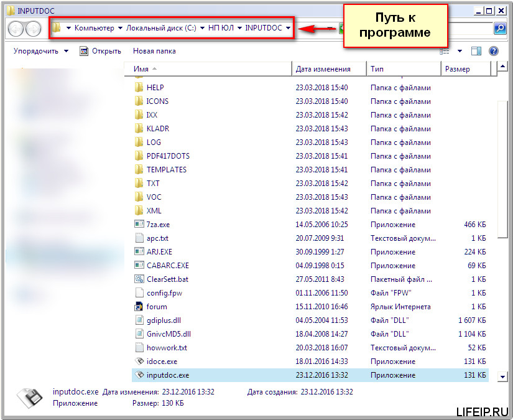Click the 466 КБ size value
This screenshot has height=420, width=513.
tap(474, 224)
